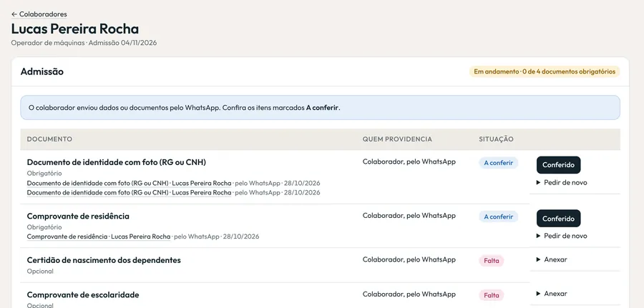Click the WhatsApp notification banner
This screenshot has width=644, height=308.
click(x=321, y=108)
